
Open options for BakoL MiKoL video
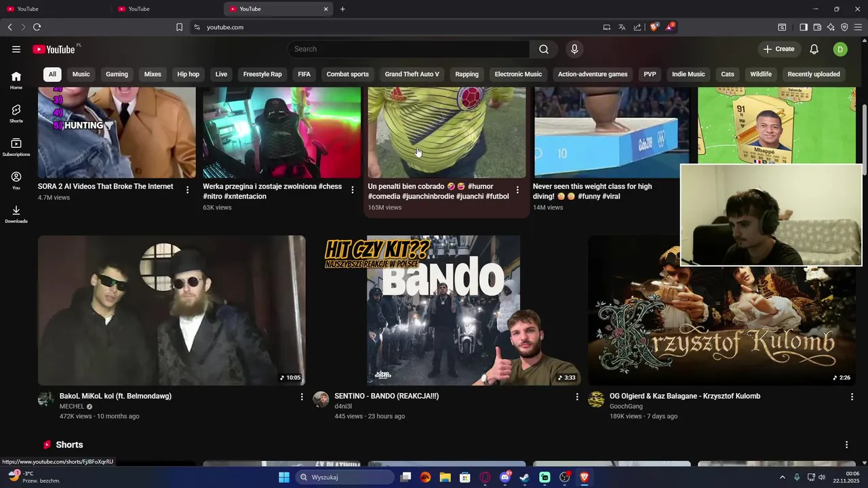tap(302, 396)
